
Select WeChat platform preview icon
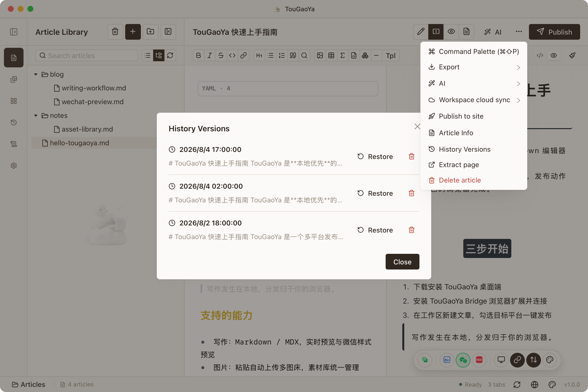[463, 360]
